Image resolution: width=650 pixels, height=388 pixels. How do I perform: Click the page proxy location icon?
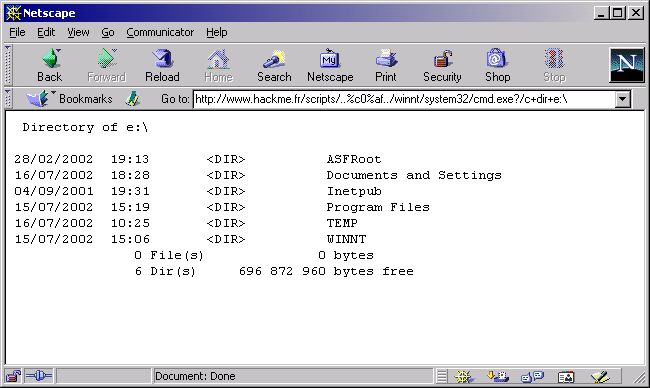(x=133, y=99)
